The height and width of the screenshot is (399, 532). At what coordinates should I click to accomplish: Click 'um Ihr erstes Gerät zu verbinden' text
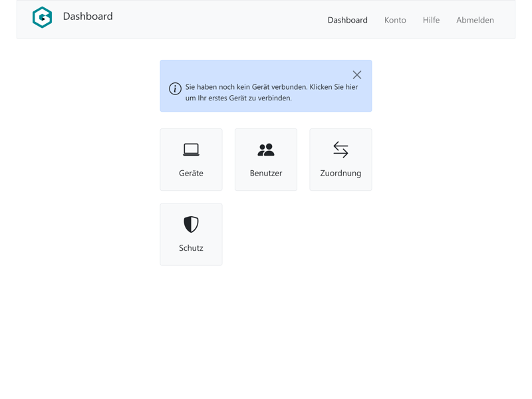[238, 98]
